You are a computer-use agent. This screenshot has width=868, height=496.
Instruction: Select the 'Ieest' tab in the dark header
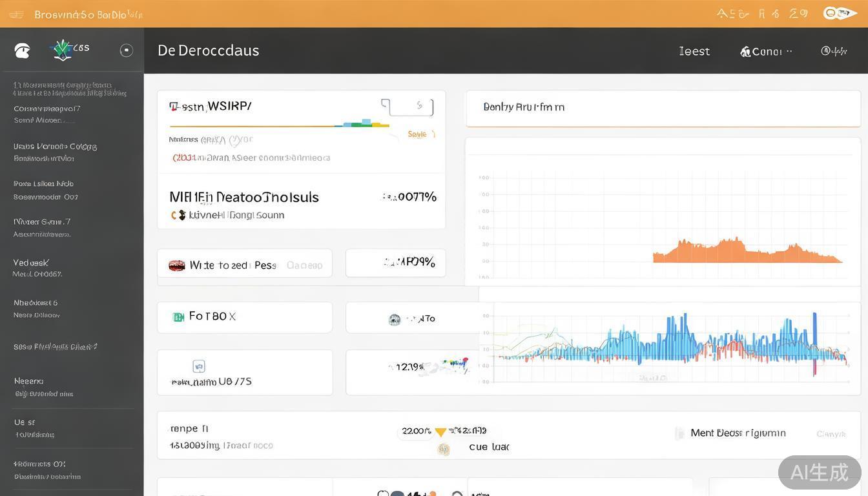click(x=694, y=52)
